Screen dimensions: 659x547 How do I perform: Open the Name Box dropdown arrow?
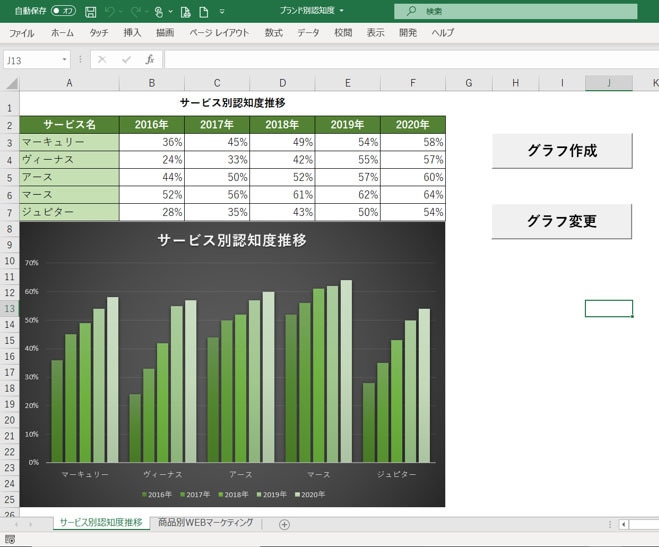click(x=64, y=60)
